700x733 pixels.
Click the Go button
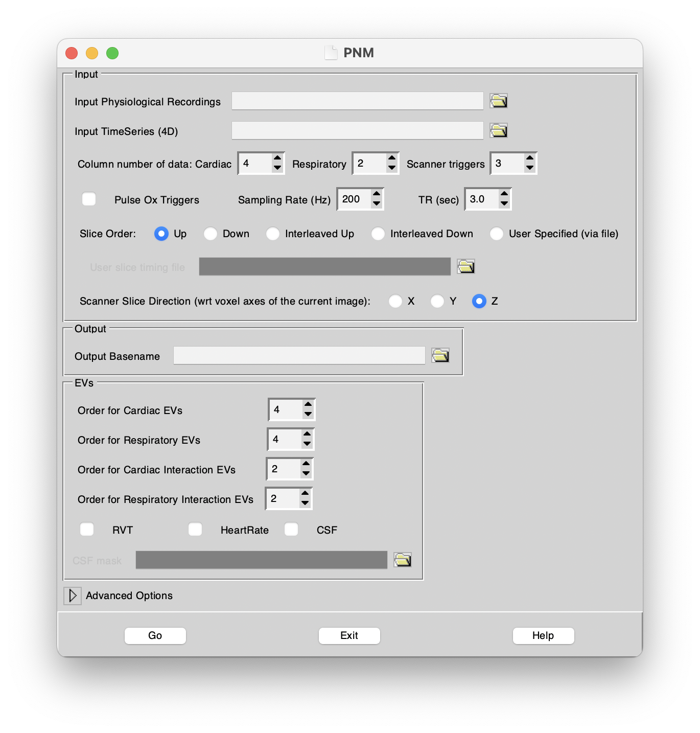(155, 635)
